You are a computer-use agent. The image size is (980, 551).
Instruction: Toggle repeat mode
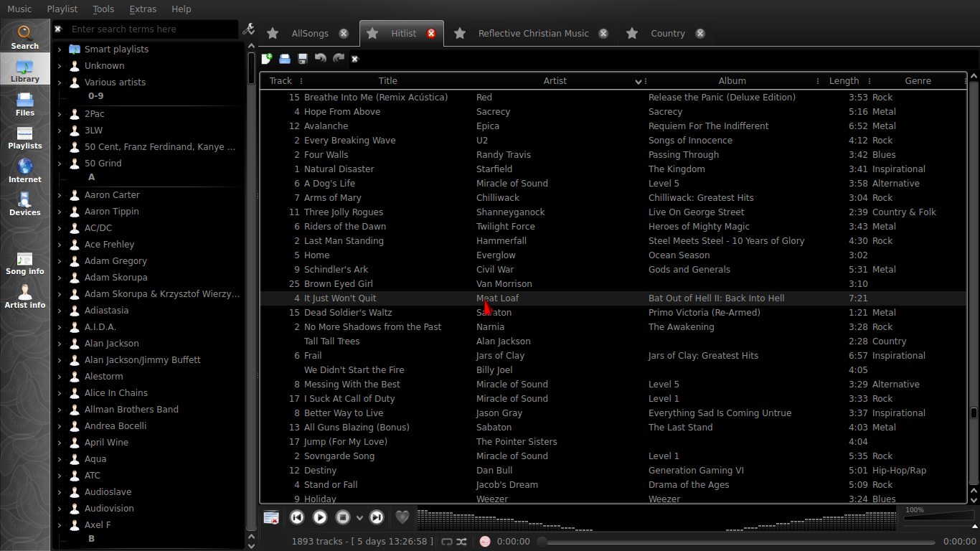(447, 542)
